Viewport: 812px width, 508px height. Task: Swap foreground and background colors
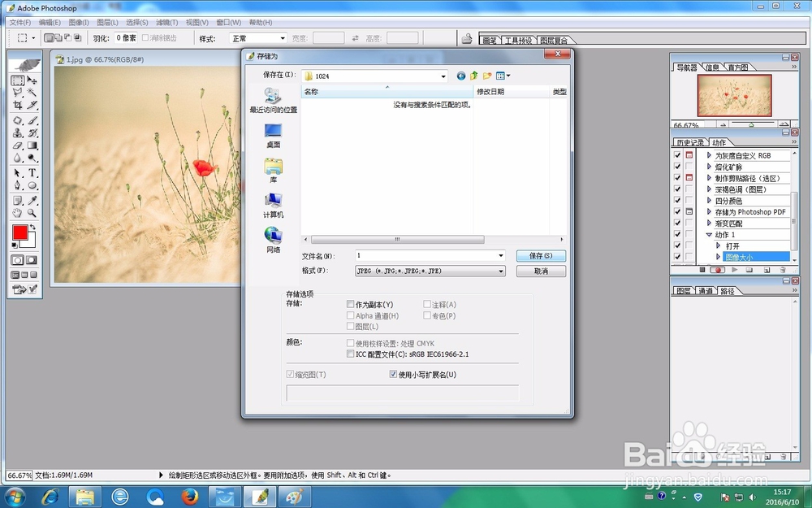coord(33,227)
